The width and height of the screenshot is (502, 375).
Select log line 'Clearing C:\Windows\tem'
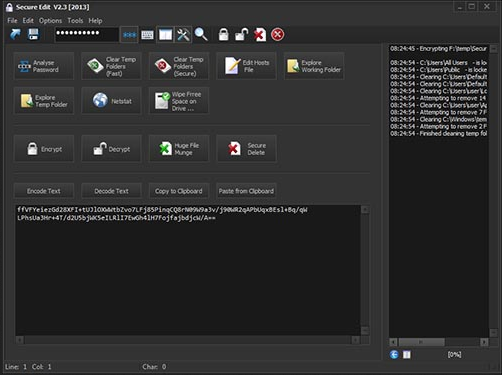pyautogui.click(x=438, y=119)
